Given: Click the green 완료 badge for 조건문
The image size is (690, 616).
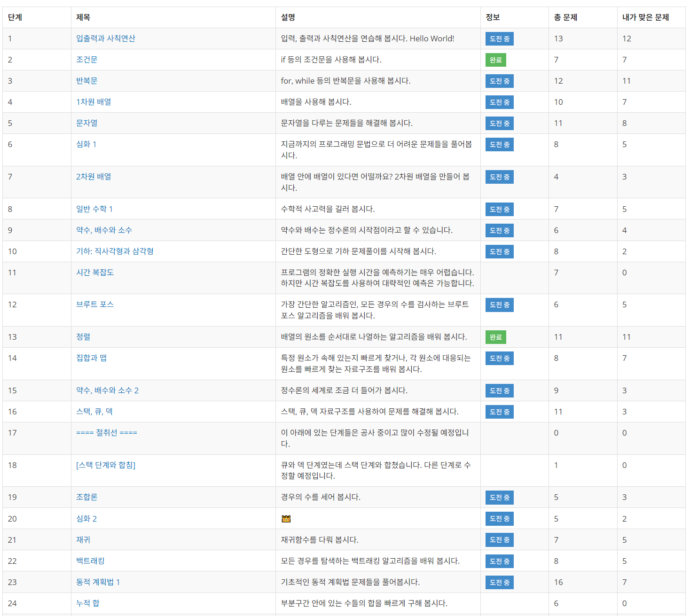Looking at the screenshot, I should (x=495, y=60).
